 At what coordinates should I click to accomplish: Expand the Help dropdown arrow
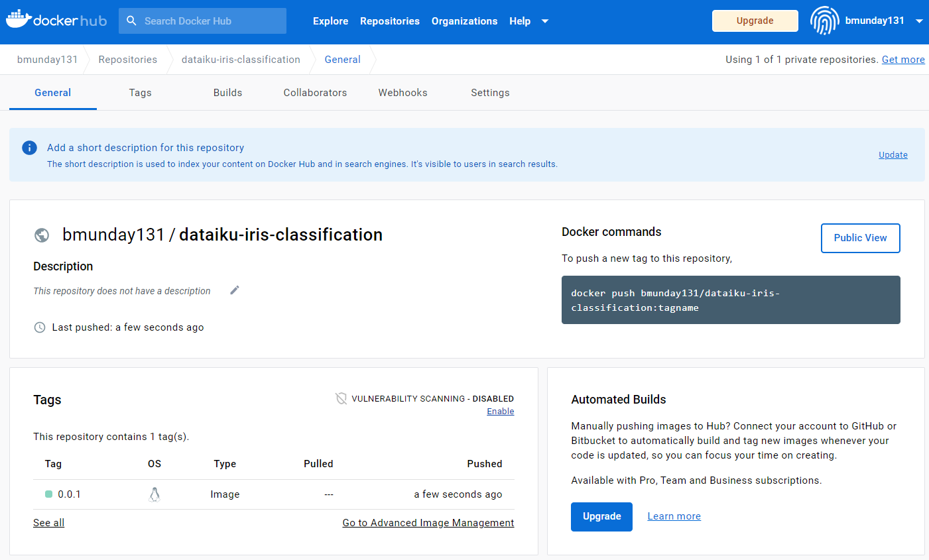pyautogui.click(x=545, y=21)
